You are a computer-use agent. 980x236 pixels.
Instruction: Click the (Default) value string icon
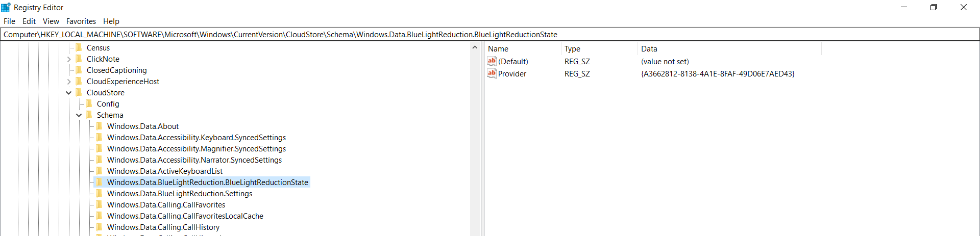coord(492,61)
